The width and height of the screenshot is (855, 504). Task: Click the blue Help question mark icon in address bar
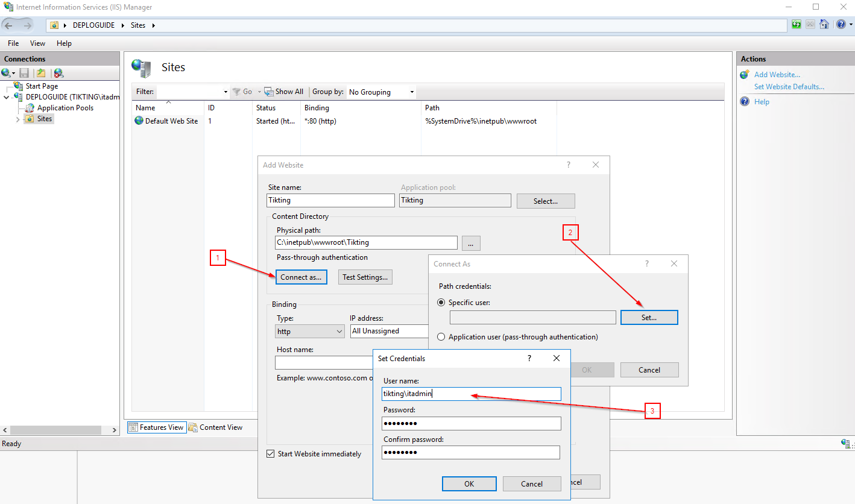tap(841, 25)
